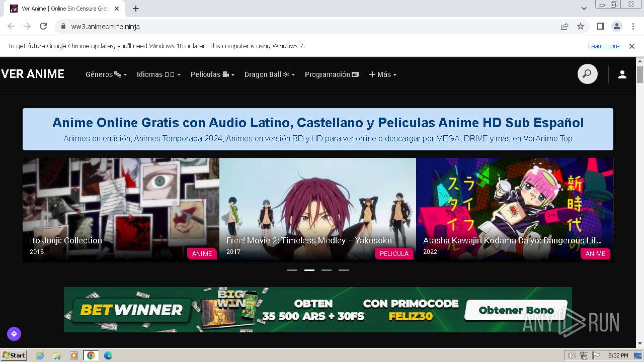Click ANIME badge on Atasha Kawajiri slide
Image resolution: width=644 pixels, height=362 pixels.
pos(595,253)
